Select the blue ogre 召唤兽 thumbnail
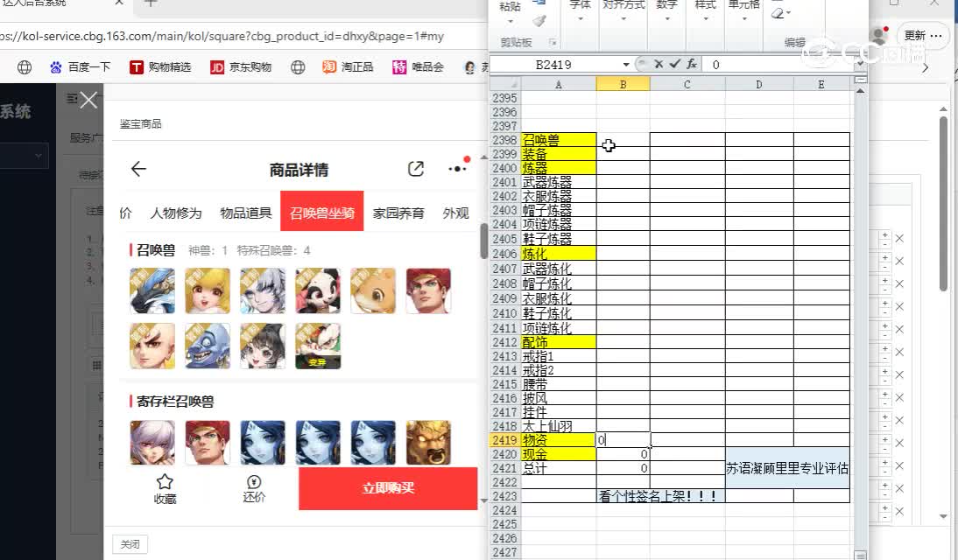 (208, 346)
